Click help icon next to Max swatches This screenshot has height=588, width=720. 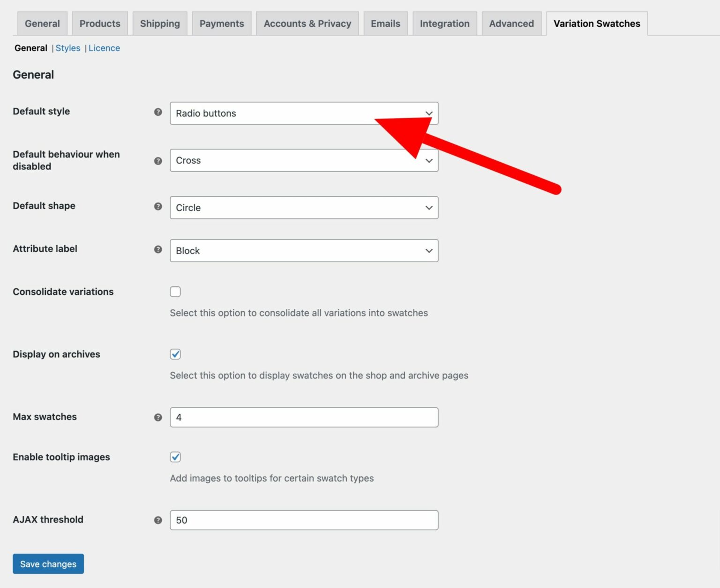(158, 417)
